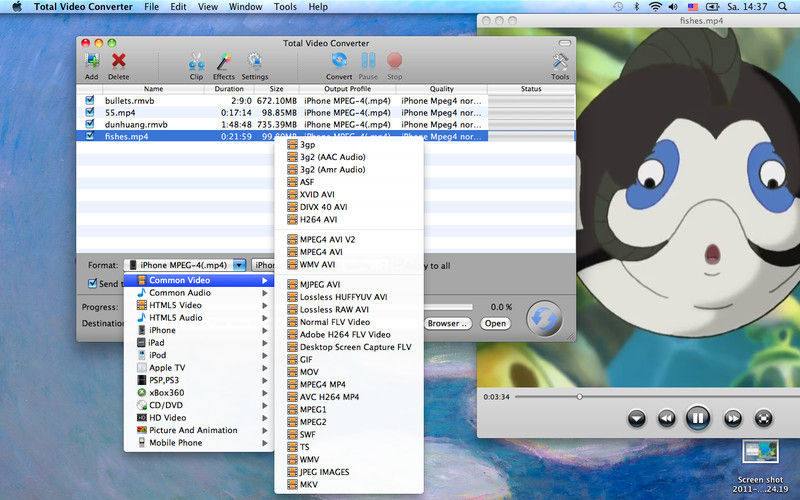Start conversion with the Convert toolbar icon
This screenshot has width=800, height=500.
(x=339, y=61)
